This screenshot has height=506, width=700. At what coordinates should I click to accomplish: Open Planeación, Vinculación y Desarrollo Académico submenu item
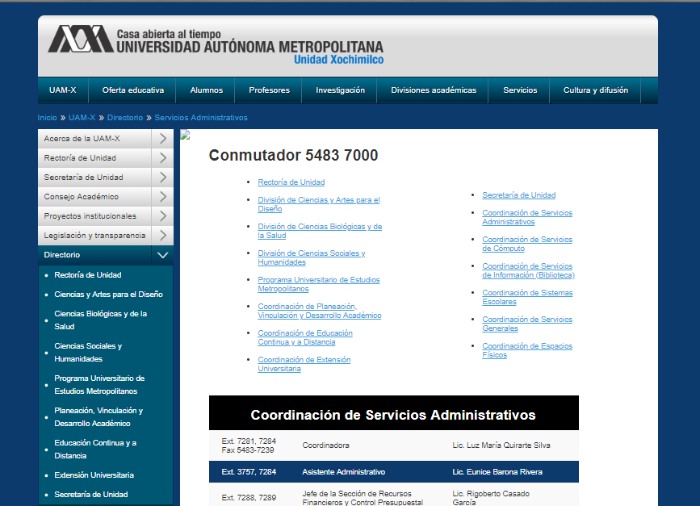click(x=99, y=417)
